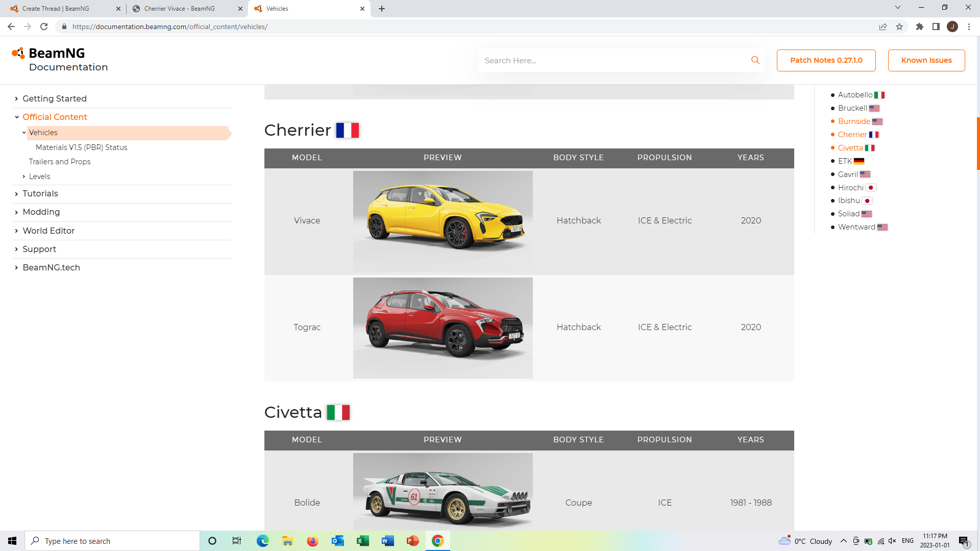Launch Microsoft Edge from taskbar
This screenshot has height=551, width=980.
262,541
